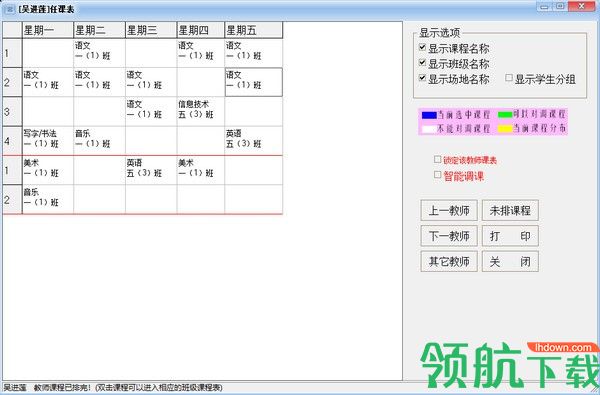Click blue 当前选中课程 legend swatch
Screen dimensions: 600x395
click(x=429, y=115)
